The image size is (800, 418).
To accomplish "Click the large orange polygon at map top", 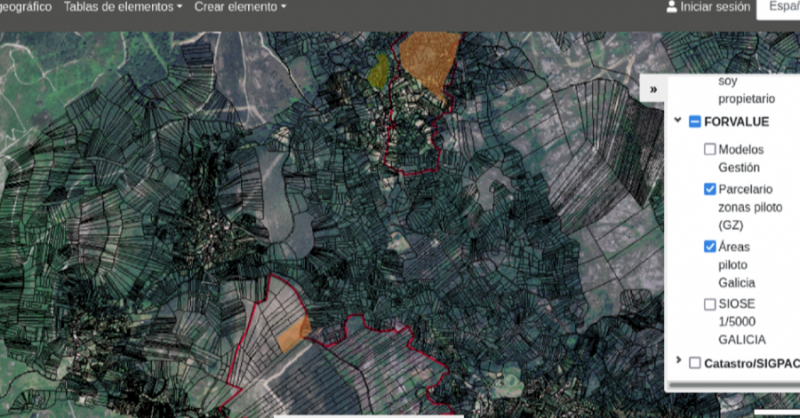I will click(430, 61).
